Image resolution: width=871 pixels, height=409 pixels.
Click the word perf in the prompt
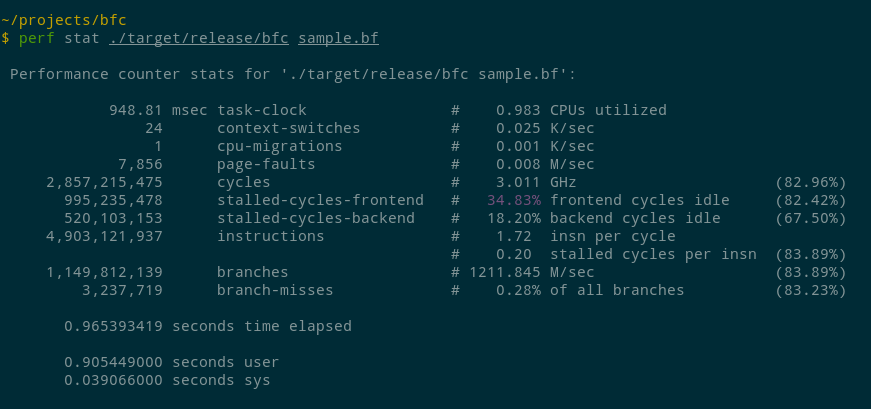[x=35, y=38]
